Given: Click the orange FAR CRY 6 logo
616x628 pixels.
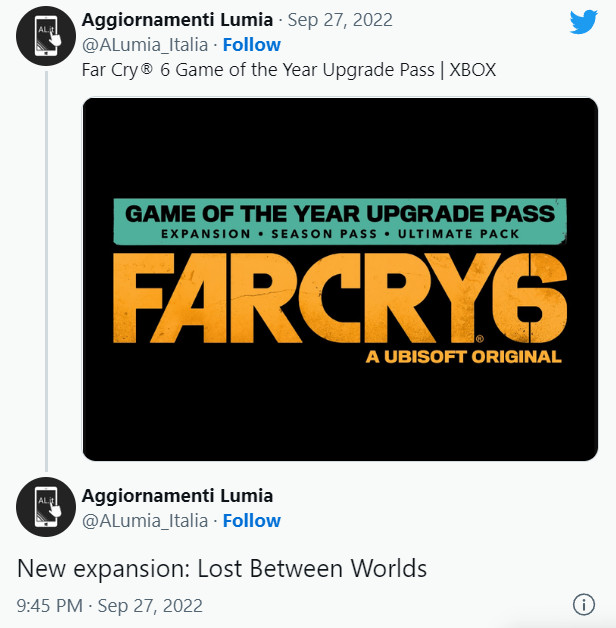Looking at the screenshot, I should pos(340,296).
